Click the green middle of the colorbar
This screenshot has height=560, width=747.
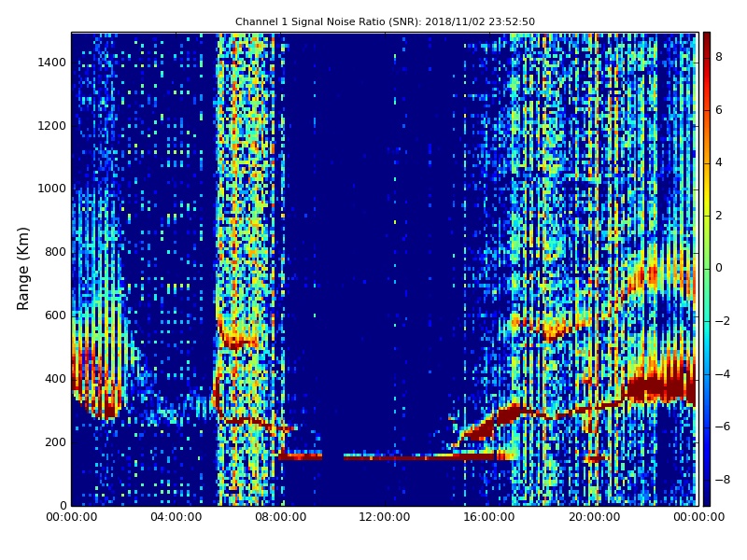tap(707, 269)
